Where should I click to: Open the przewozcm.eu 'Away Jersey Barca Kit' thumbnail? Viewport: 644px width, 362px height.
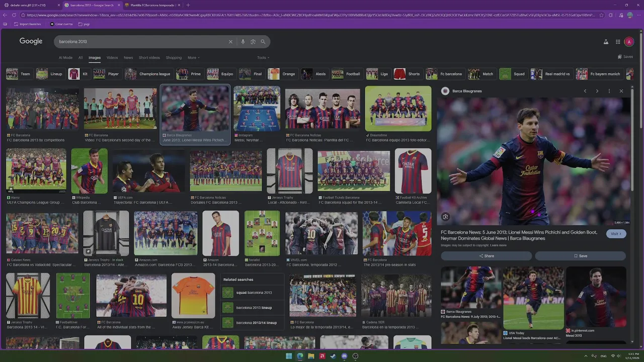[193, 296]
